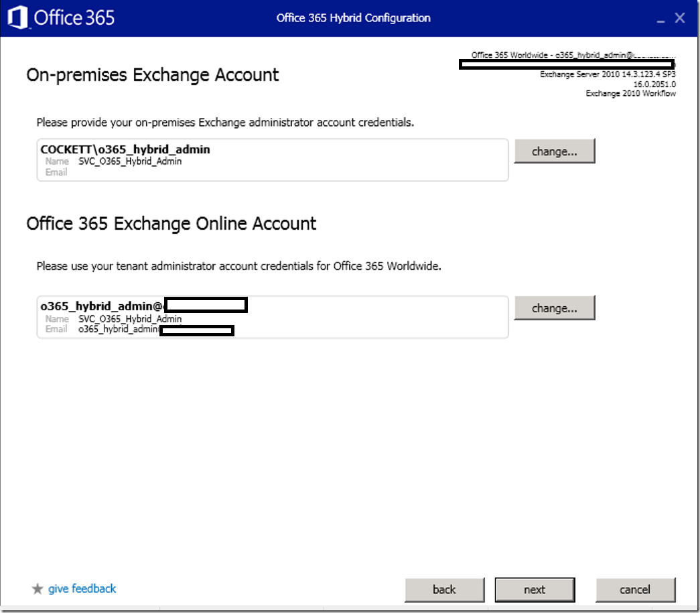Click the Office 365 Hybrid Configuration title
This screenshot has height=613, width=700.
[x=353, y=18]
